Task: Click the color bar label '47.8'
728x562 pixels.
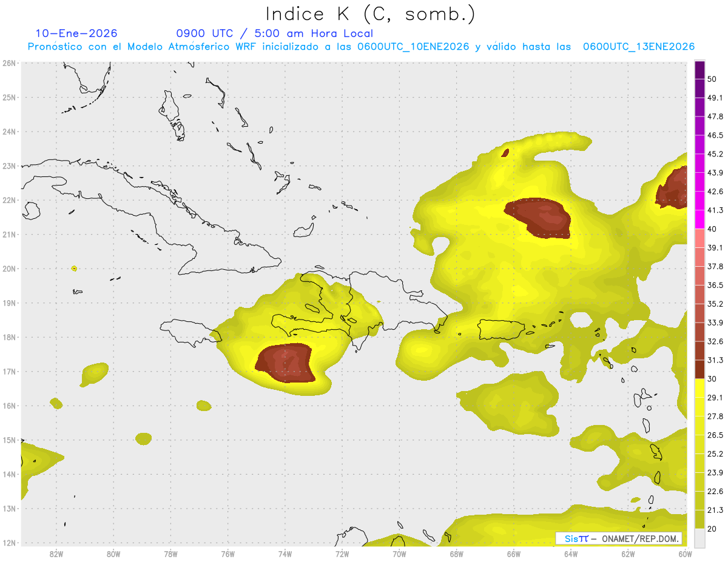Action: [x=715, y=116]
